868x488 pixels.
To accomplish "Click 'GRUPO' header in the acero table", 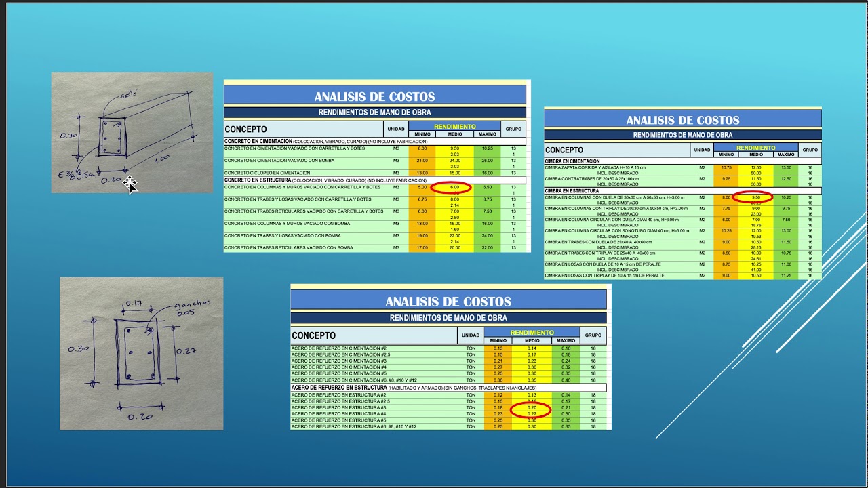I will pyautogui.click(x=593, y=335).
